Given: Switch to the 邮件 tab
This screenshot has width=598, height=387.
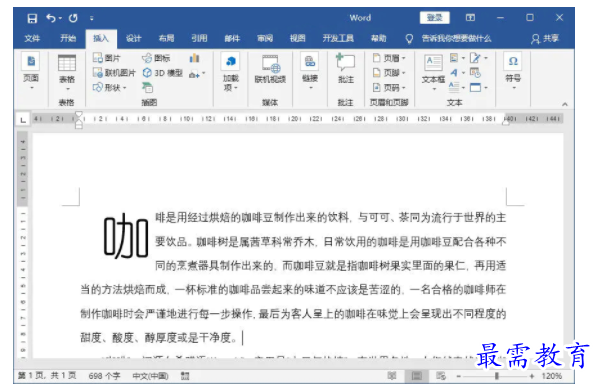Looking at the screenshot, I should (x=232, y=38).
